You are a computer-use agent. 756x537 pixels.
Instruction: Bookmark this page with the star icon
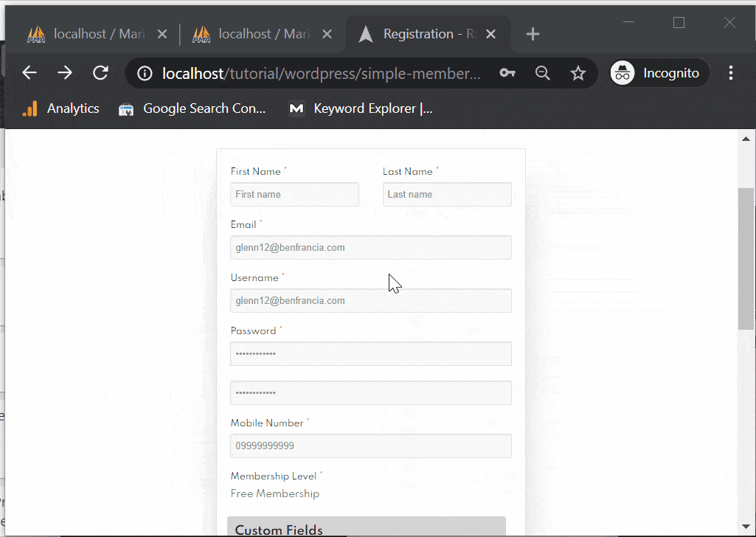point(578,73)
